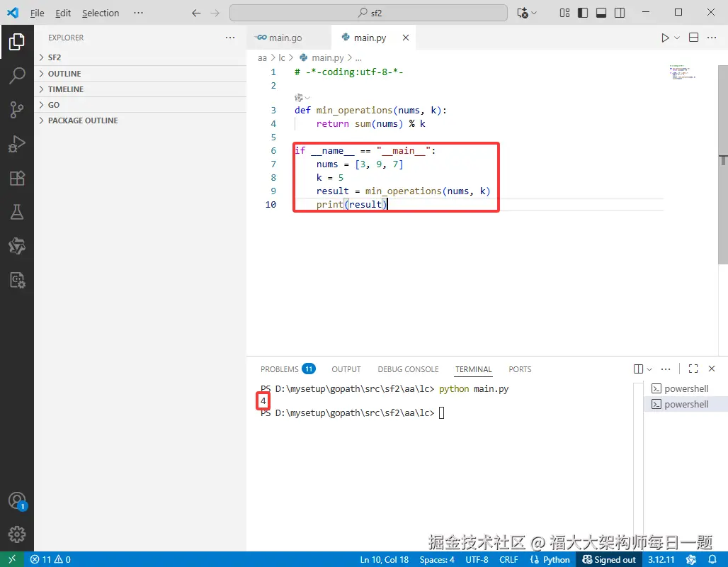Expand the PACKAGE OUTLINE section
728x567 pixels.
coord(140,120)
